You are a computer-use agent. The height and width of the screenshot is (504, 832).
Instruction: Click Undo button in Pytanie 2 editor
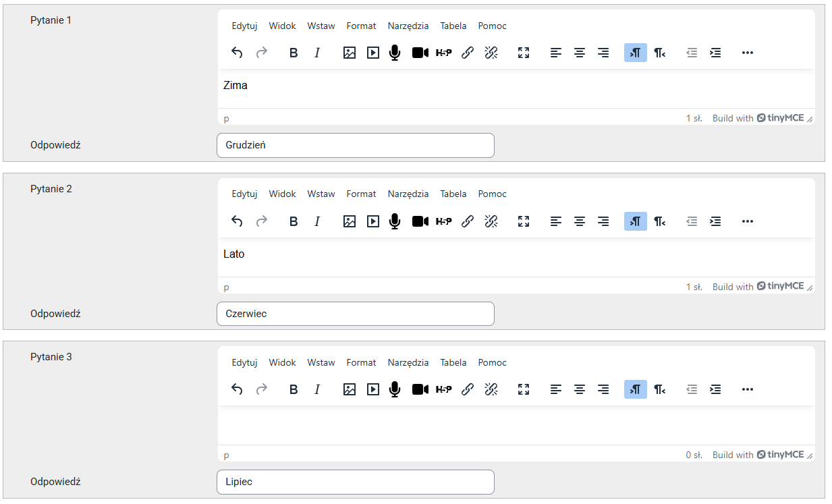[x=237, y=221]
